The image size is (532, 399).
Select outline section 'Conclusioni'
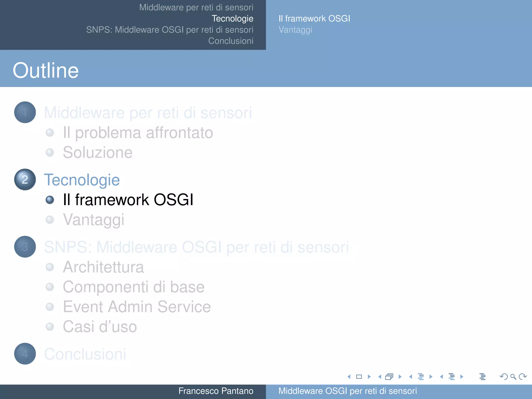[x=85, y=354]
